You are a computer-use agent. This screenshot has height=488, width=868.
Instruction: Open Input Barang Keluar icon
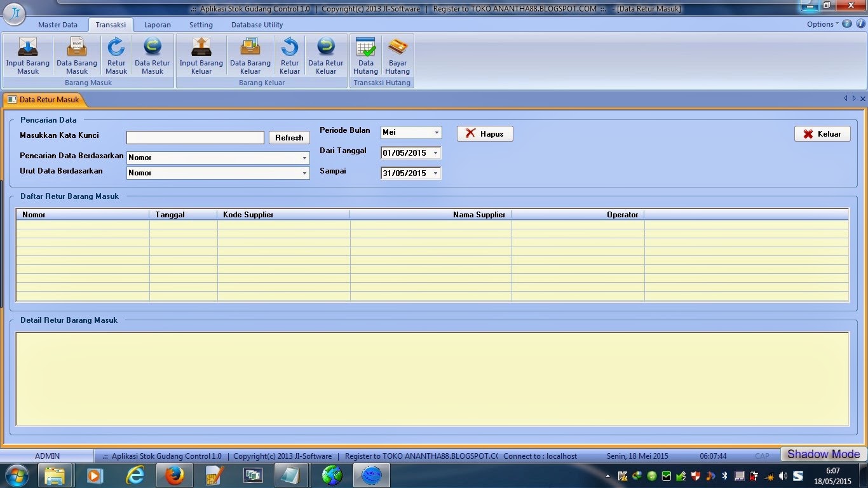coord(201,56)
